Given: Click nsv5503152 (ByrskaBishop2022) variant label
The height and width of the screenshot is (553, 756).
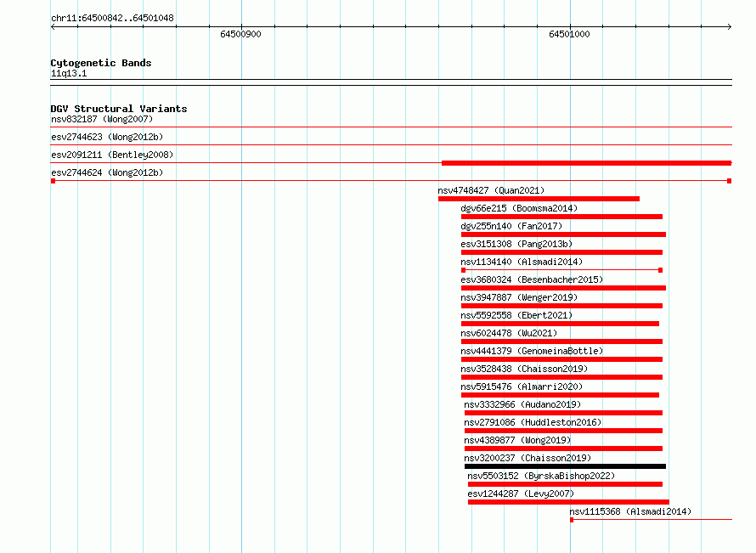Looking at the screenshot, I should point(541,476).
